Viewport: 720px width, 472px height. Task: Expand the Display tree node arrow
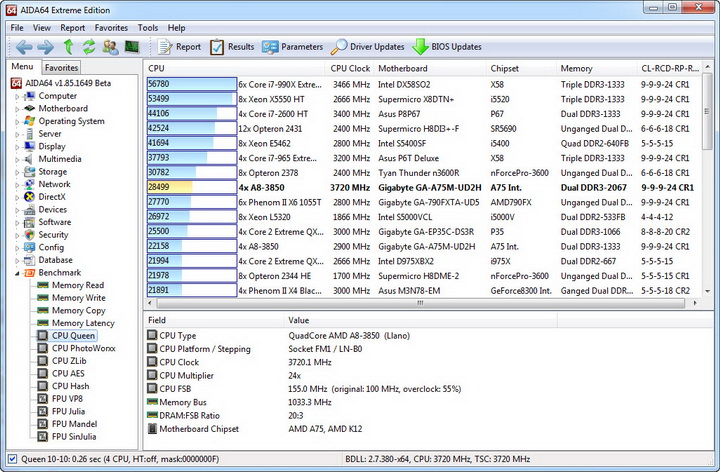point(17,147)
